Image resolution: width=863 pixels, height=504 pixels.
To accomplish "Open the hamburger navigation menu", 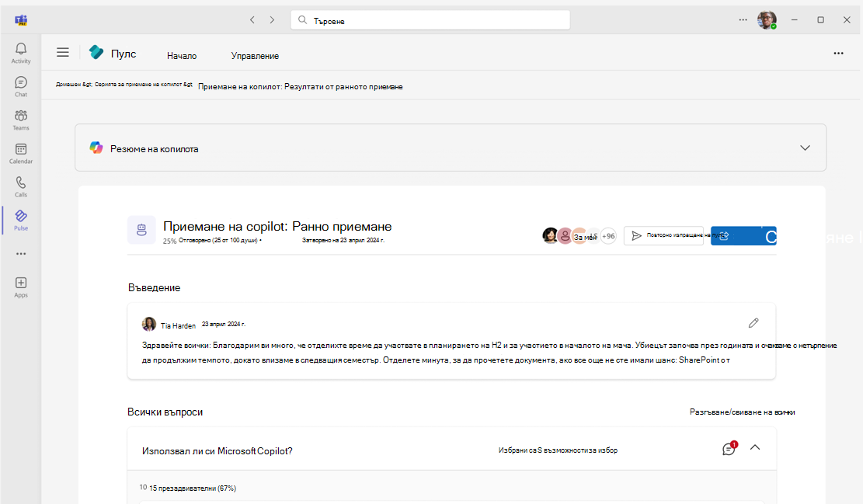I will pos(63,52).
